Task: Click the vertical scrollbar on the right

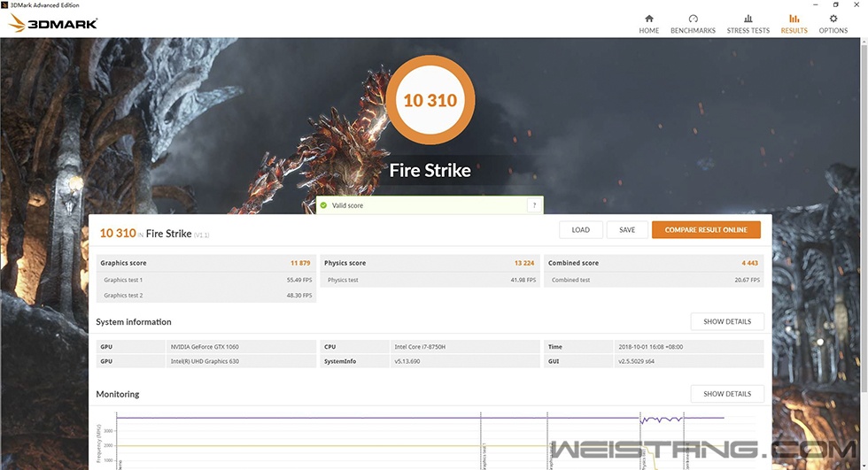Action: [x=864, y=248]
